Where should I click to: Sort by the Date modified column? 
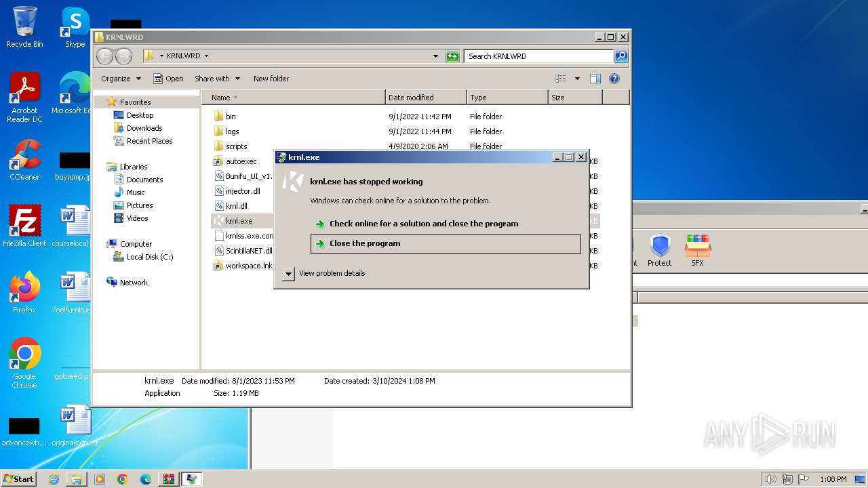(426, 98)
